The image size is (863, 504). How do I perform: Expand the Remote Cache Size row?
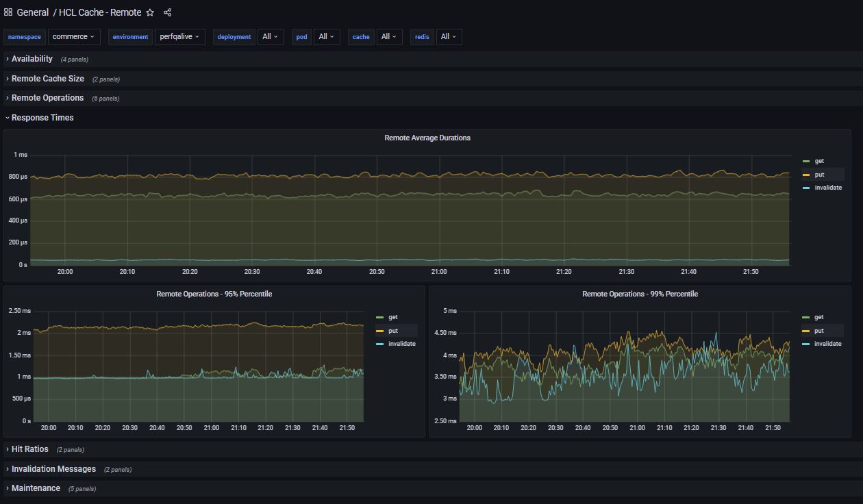coord(47,79)
